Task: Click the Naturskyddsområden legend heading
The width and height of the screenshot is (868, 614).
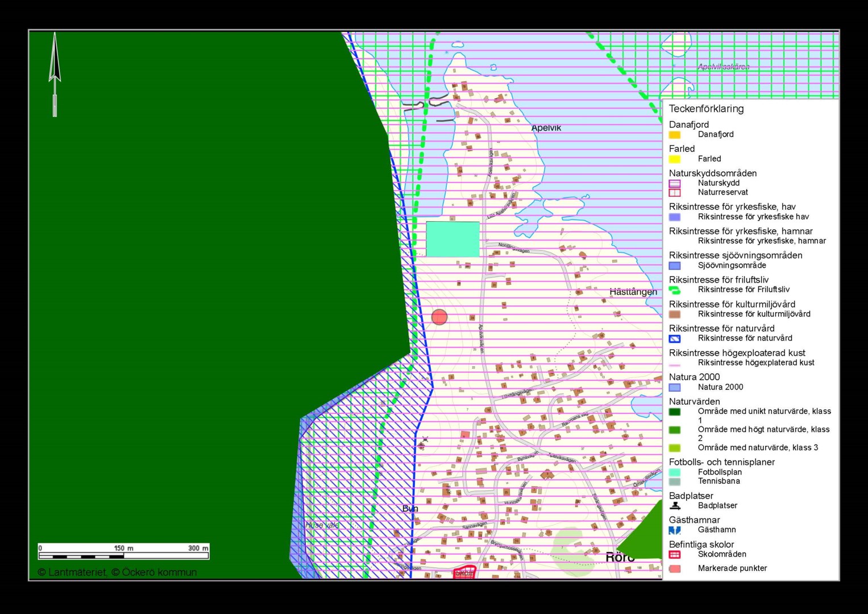Action: click(x=713, y=173)
